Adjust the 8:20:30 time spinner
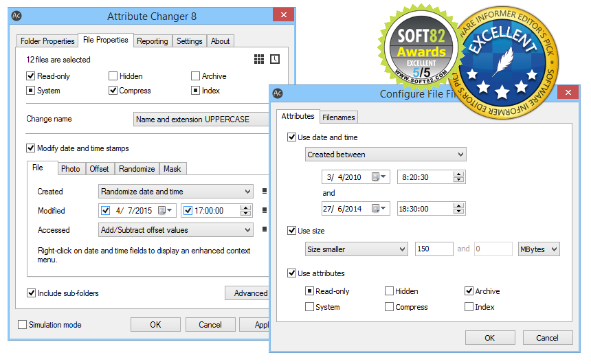 tap(458, 177)
